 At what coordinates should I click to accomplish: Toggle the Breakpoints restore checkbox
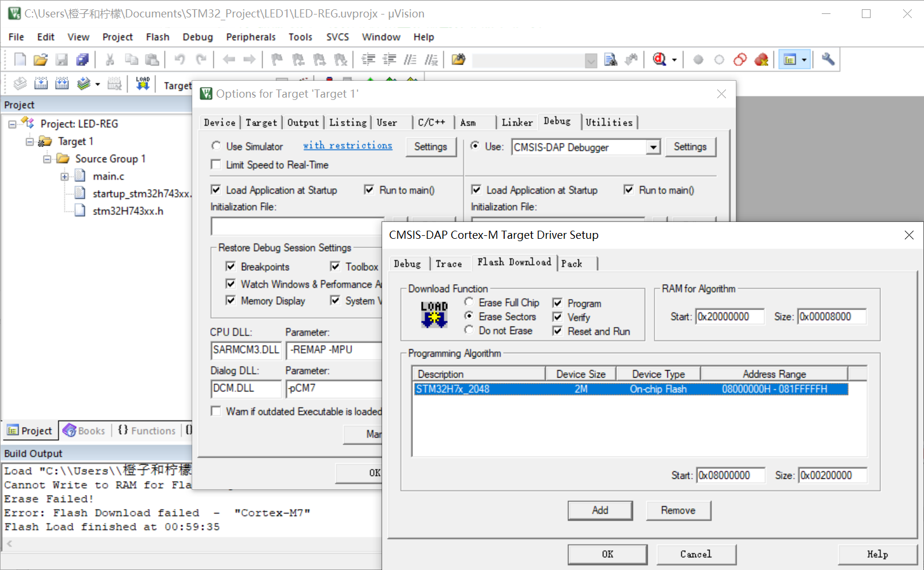tap(231, 266)
